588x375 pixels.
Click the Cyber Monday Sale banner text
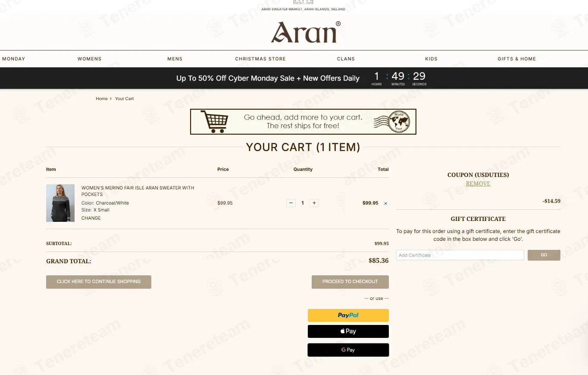point(268,78)
